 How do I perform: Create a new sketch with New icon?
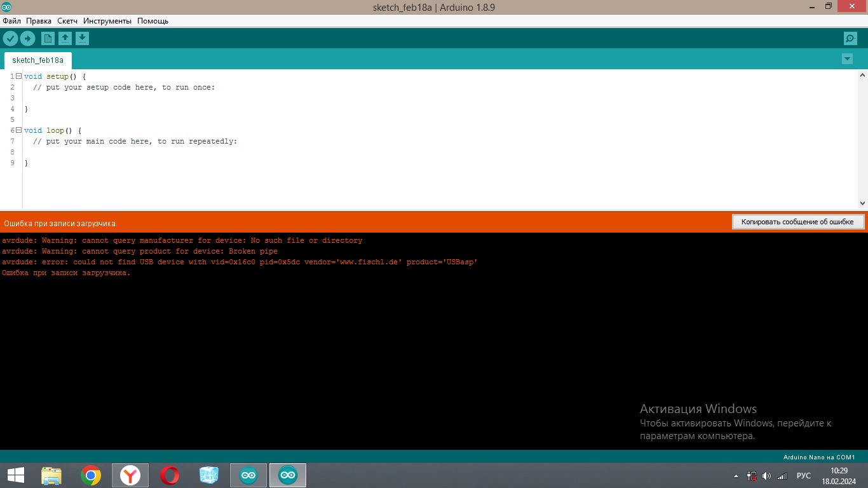click(x=48, y=39)
